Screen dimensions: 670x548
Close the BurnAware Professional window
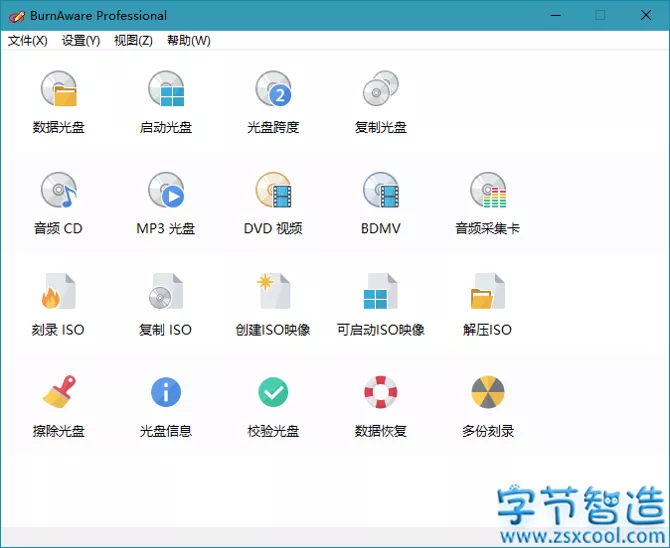point(646,15)
